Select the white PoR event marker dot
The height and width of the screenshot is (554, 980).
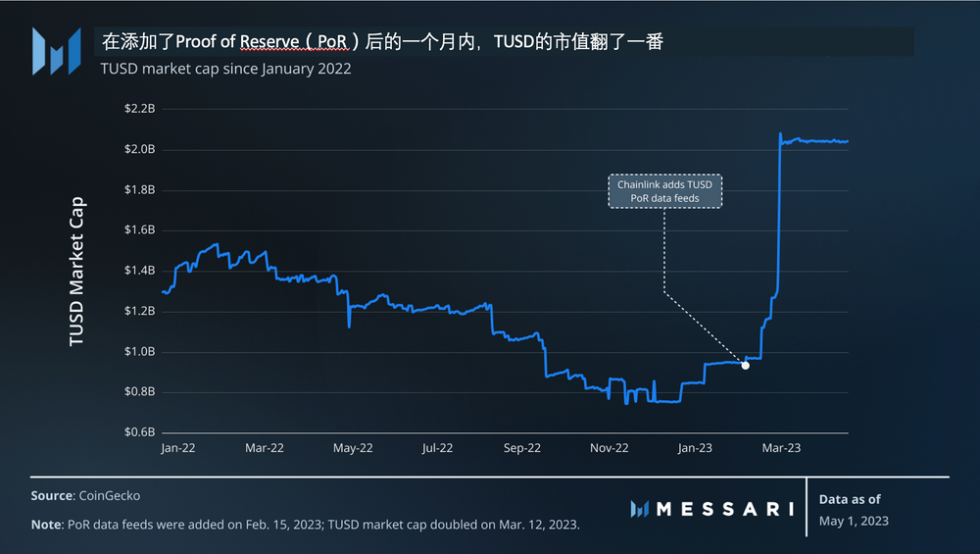pos(746,365)
